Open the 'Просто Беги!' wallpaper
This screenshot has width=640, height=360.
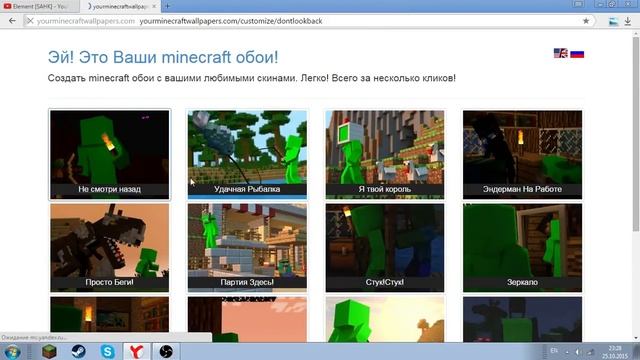point(109,248)
